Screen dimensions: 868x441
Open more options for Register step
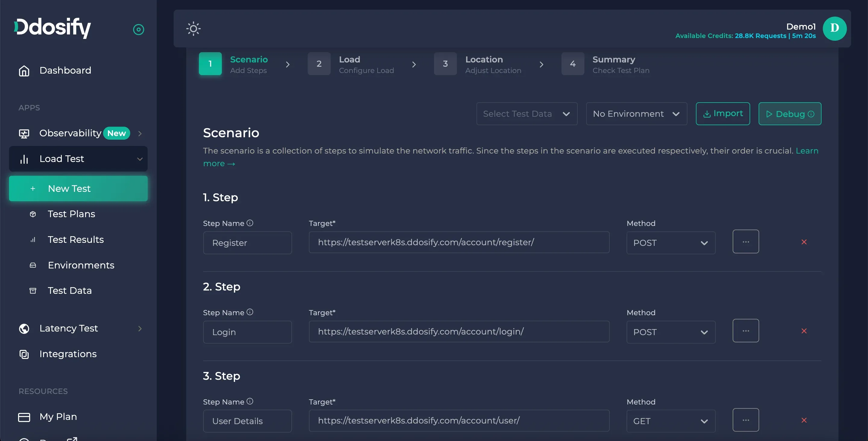746,242
